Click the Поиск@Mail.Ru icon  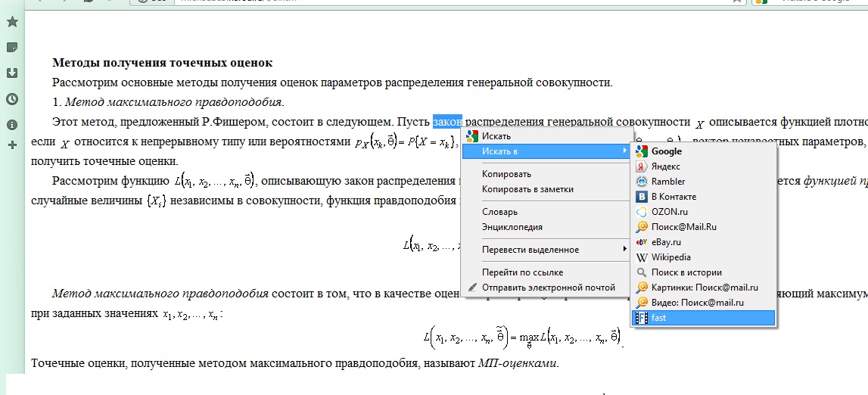pyautogui.click(x=642, y=227)
